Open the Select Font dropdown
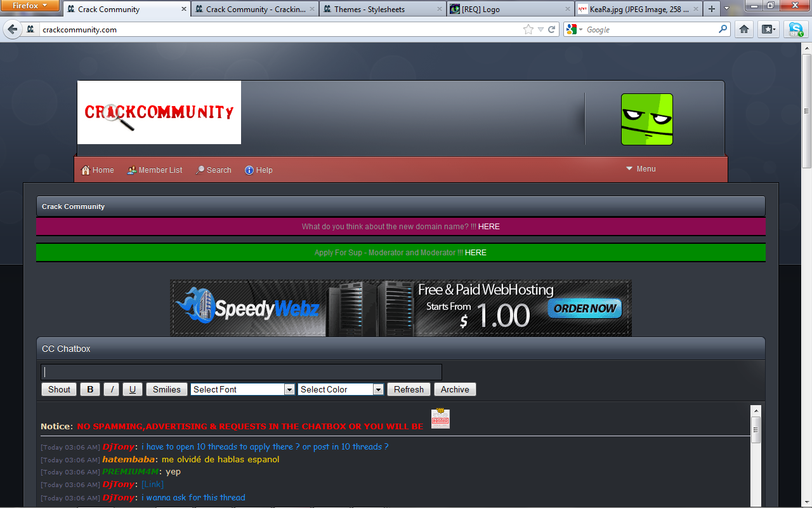The height and width of the screenshot is (508, 812). (x=242, y=389)
